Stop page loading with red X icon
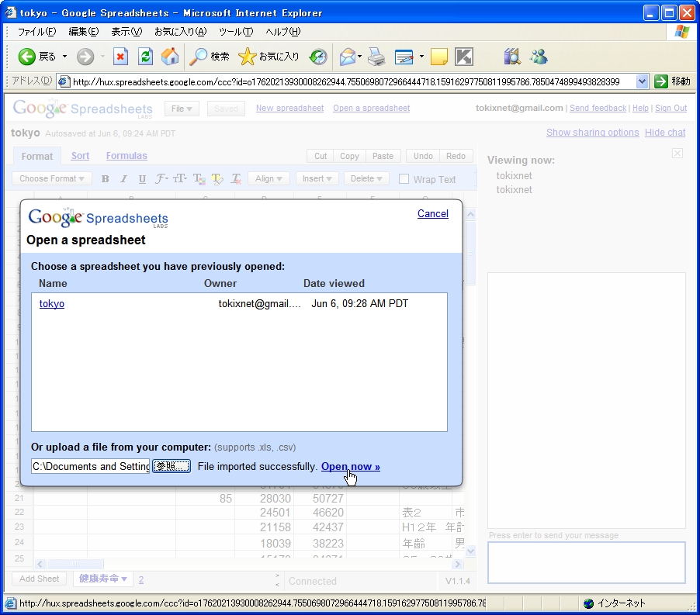 [x=120, y=57]
